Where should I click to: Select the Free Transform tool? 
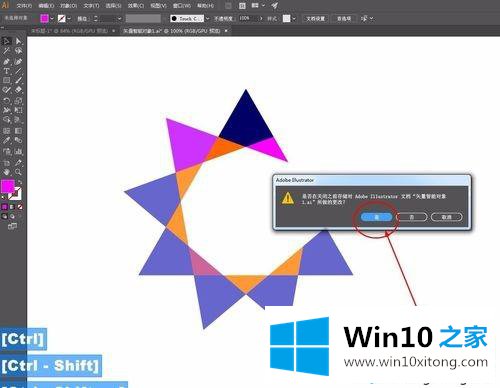coord(18,110)
